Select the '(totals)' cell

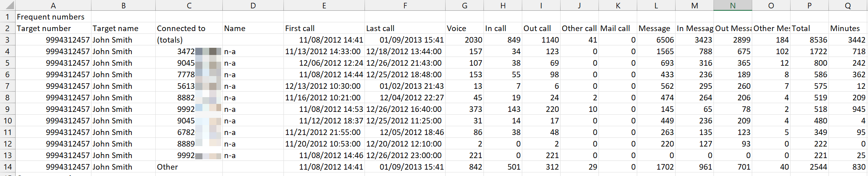click(170, 40)
